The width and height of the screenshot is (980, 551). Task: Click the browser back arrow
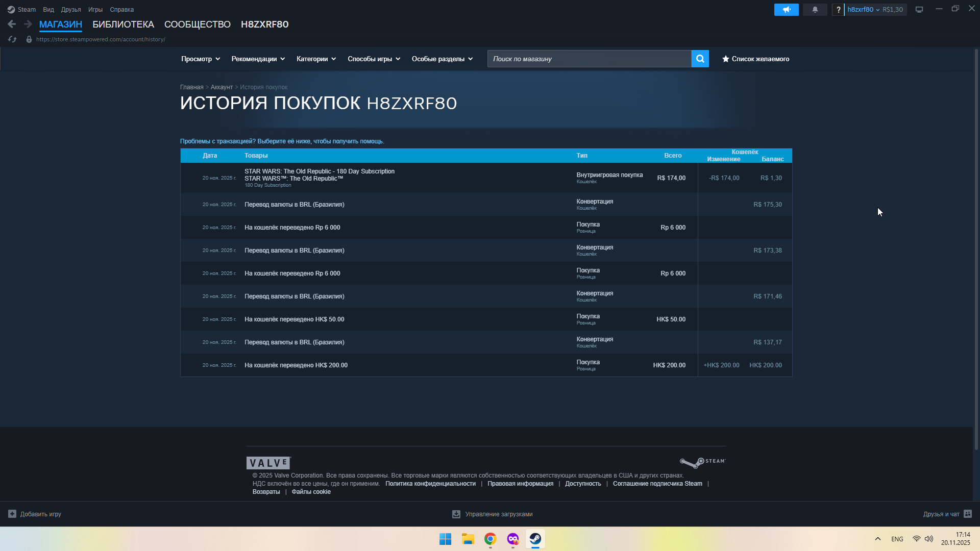click(12, 24)
